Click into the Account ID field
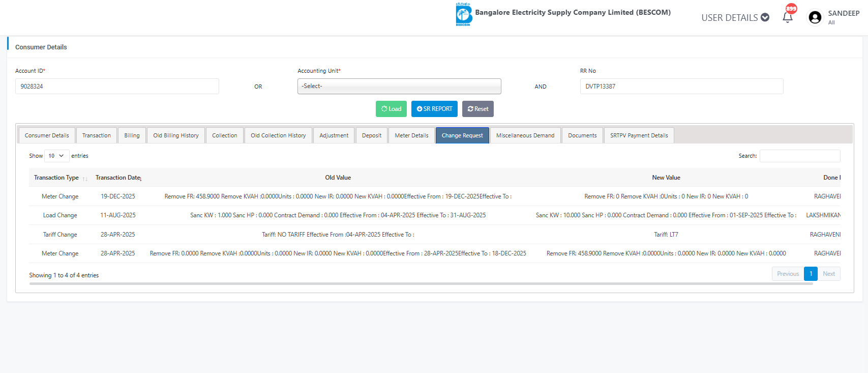Image resolution: width=868 pixels, height=373 pixels. tap(117, 87)
